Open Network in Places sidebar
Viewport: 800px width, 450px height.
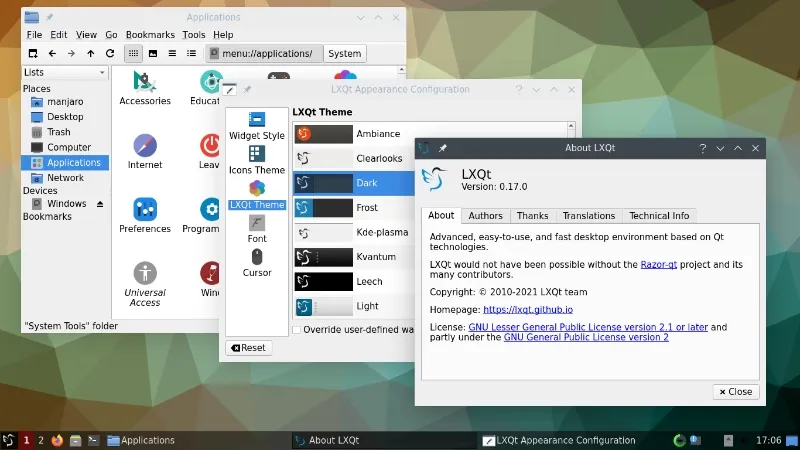coord(65,178)
